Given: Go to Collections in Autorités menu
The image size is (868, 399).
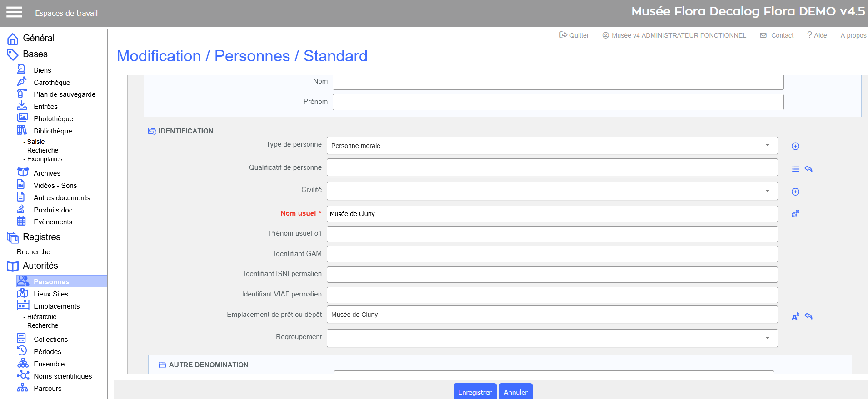Looking at the screenshot, I should click(50, 340).
